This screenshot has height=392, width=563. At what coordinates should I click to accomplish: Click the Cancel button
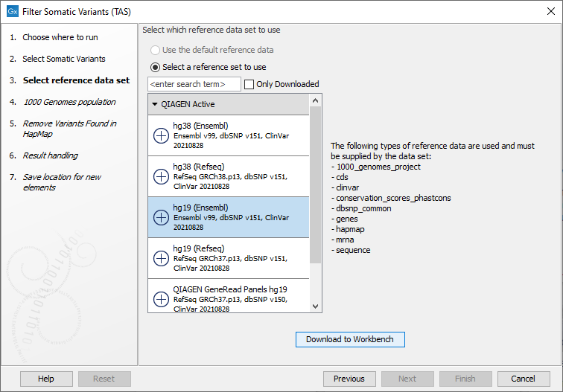coord(524,379)
